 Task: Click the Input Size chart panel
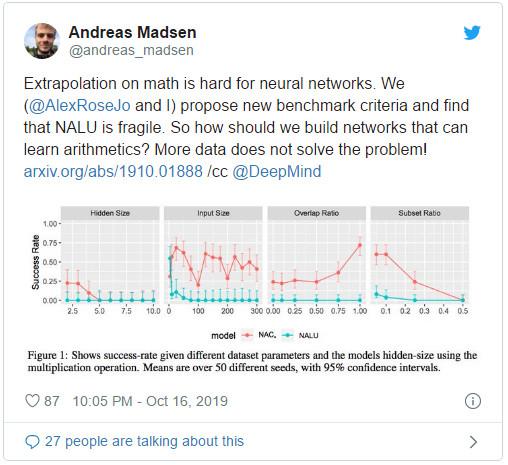(213, 255)
